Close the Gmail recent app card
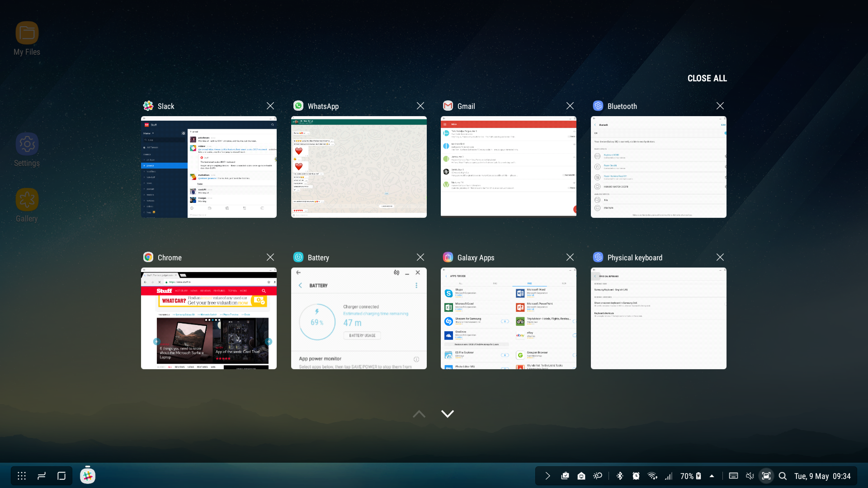The image size is (868, 488). [570, 106]
